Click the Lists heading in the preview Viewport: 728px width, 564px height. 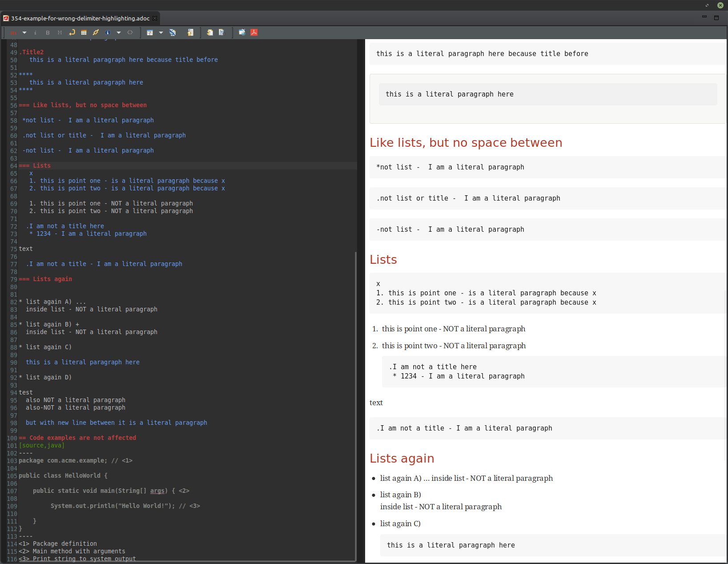(383, 259)
